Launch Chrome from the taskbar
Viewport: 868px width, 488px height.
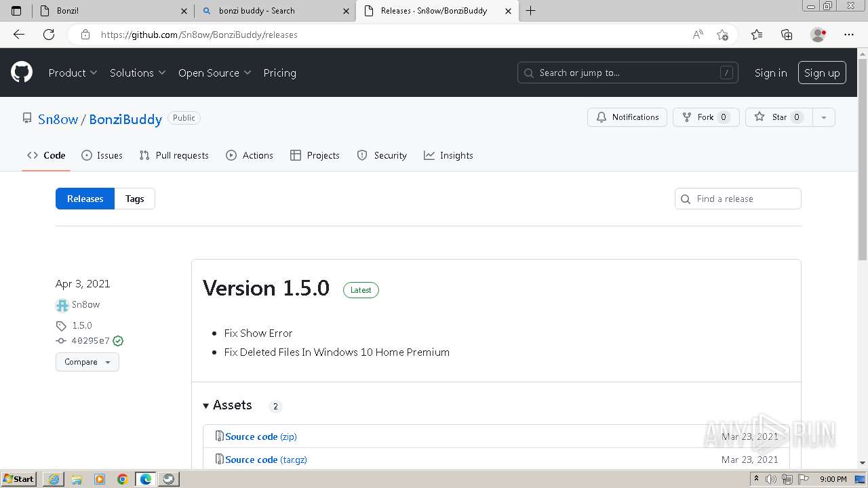point(123,479)
